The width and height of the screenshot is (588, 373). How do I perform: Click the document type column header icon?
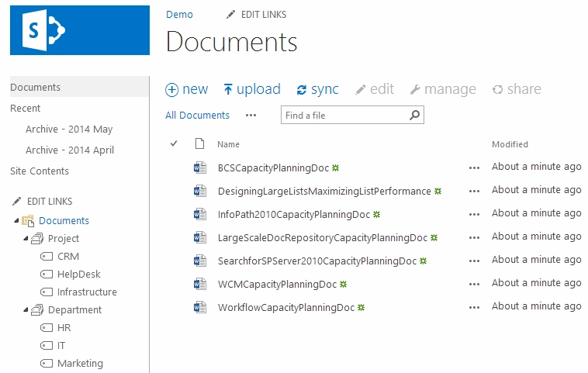(x=200, y=143)
